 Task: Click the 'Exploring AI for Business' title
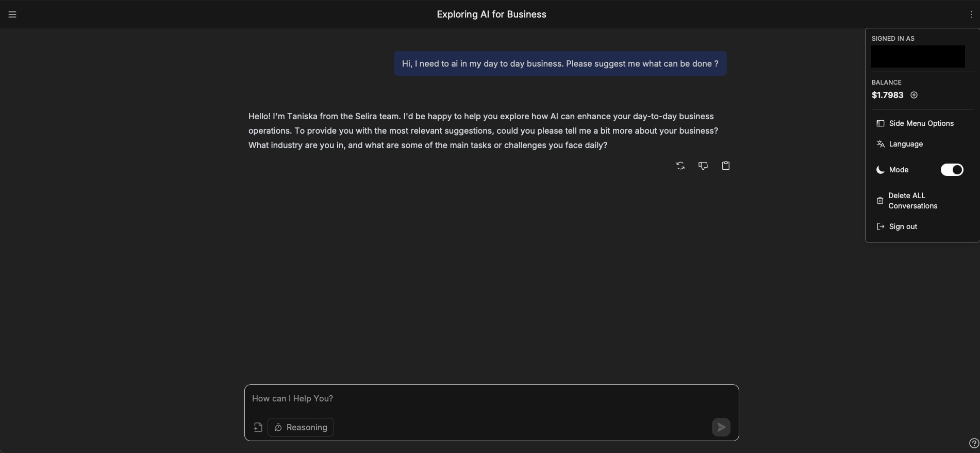491,14
